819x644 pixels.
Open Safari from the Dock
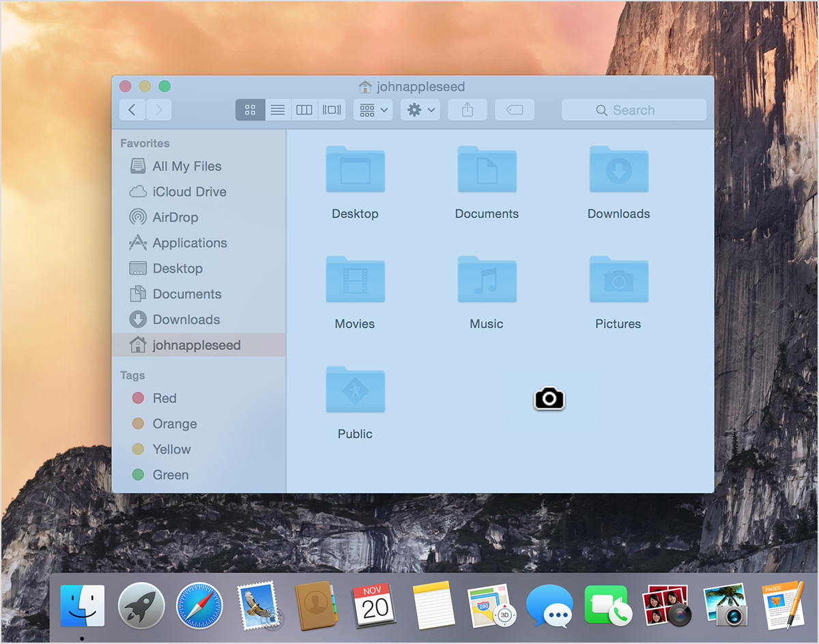click(x=199, y=606)
